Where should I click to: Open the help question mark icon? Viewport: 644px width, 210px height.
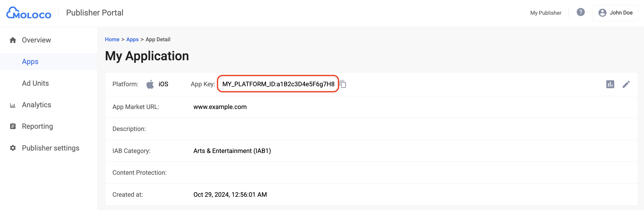point(580,12)
